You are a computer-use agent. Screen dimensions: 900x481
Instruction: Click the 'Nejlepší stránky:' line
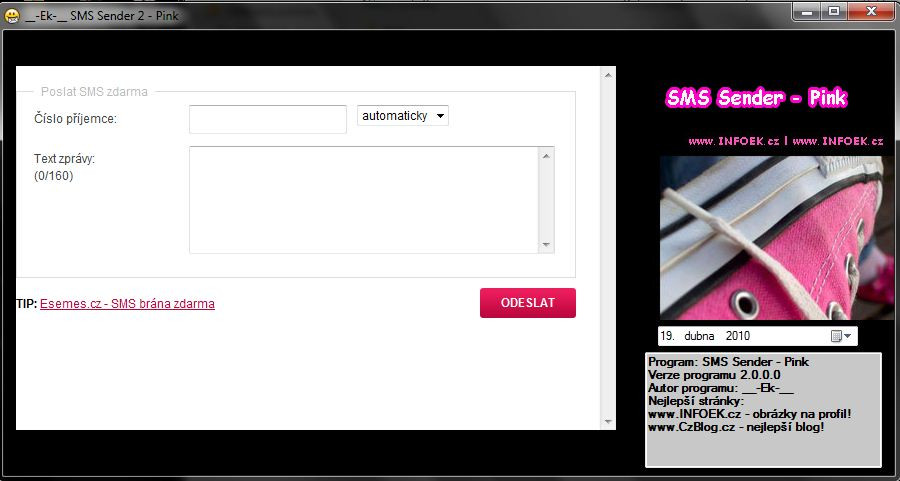pos(696,401)
